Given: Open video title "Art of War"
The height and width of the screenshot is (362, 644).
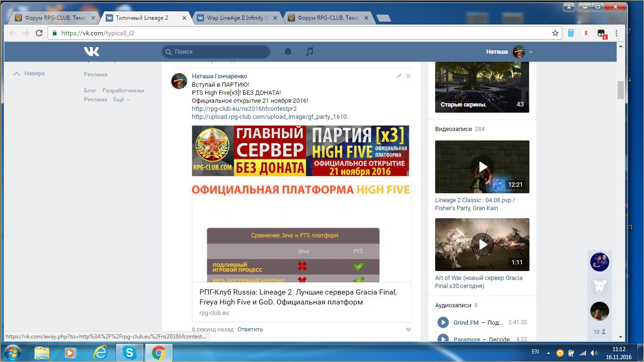Looking at the screenshot, I should 479,282.
